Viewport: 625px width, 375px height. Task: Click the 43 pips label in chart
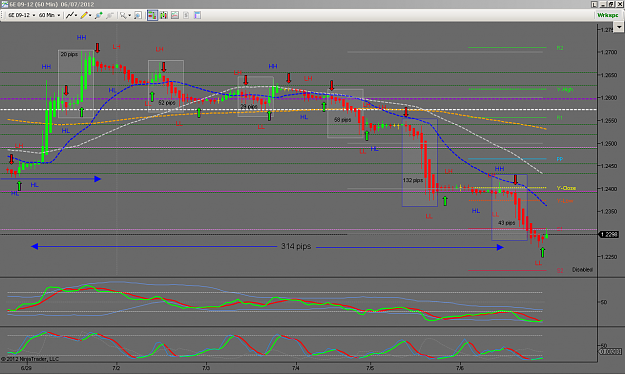pyautogui.click(x=506, y=223)
